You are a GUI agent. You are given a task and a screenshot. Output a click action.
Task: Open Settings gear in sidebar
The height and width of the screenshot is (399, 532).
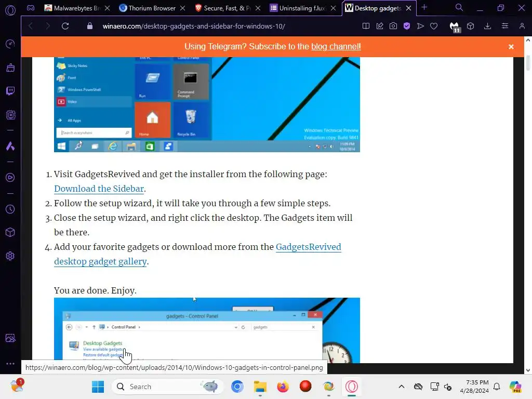tap(10, 256)
